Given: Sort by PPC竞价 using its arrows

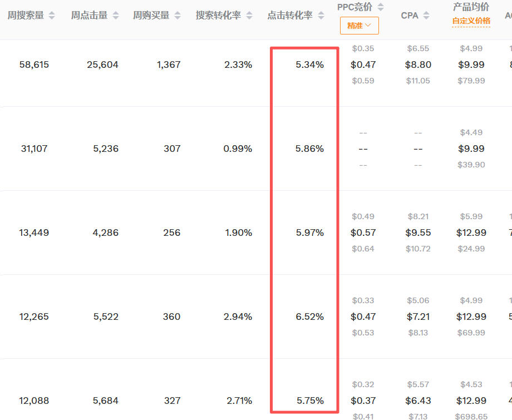Looking at the screenshot, I should click(381, 7).
